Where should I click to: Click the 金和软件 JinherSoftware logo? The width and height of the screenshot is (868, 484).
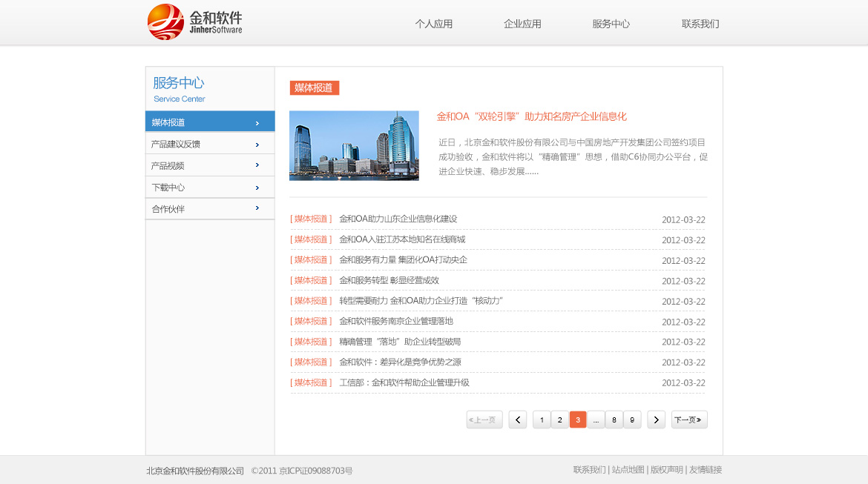click(x=195, y=22)
